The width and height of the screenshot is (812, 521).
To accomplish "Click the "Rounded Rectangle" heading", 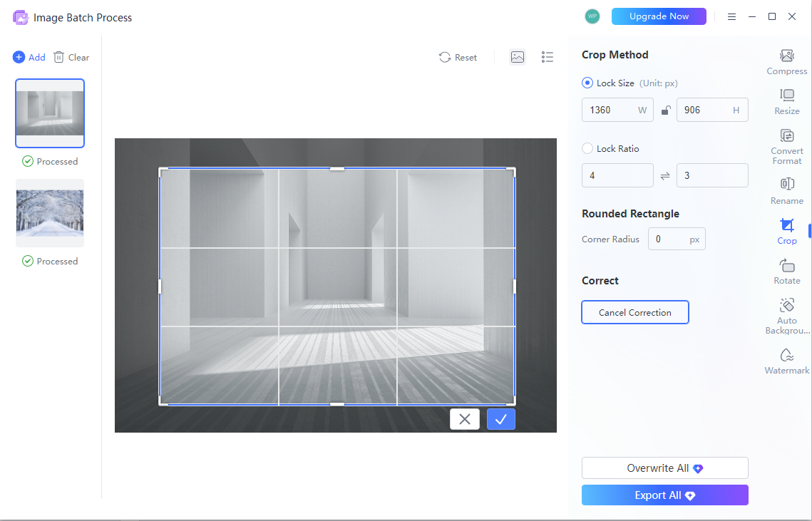I will pyautogui.click(x=630, y=214).
